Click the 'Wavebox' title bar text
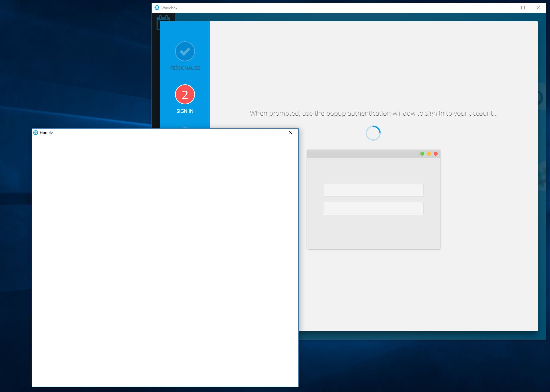Image resolution: width=550 pixels, height=392 pixels. point(169,8)
